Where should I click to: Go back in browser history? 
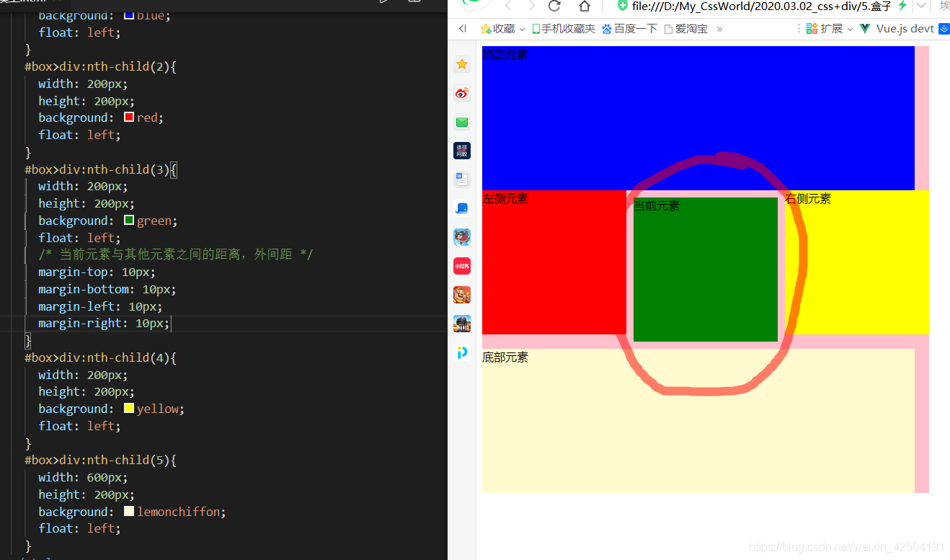pyautogui.click(x=507, y=6)
